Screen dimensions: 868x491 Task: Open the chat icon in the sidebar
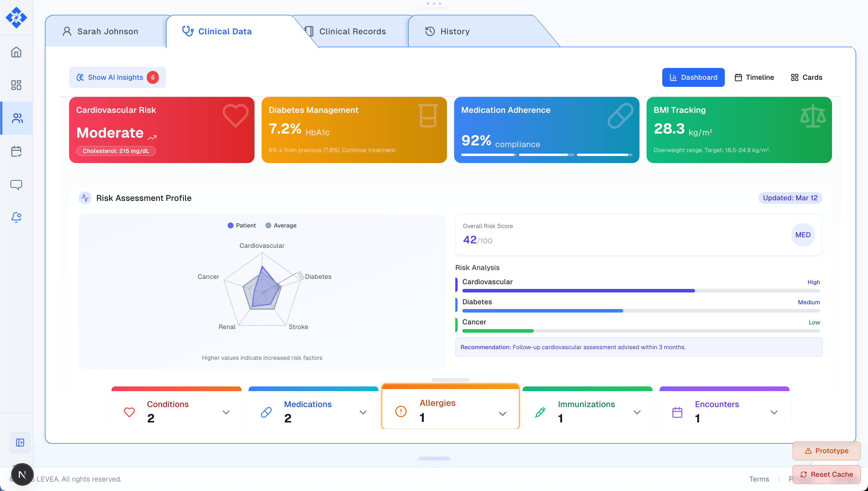16,184
